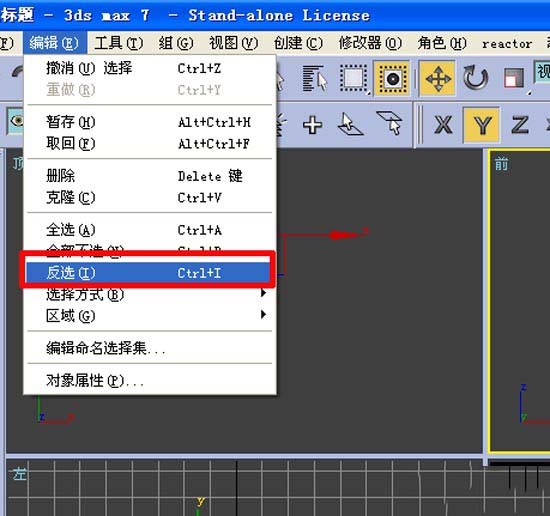This screenshot has height=516, width=550.
Task: Select the Move tool icon
Action: coord(438,78)
